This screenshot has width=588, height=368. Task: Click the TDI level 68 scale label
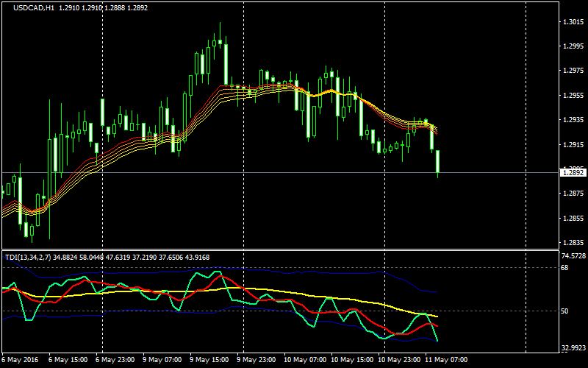click(x=564, y=268)
